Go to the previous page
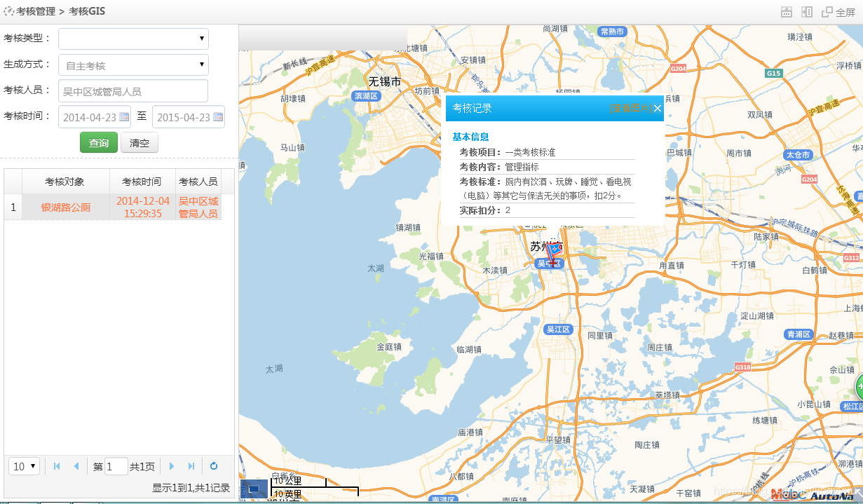 click(x=76, y=466)
